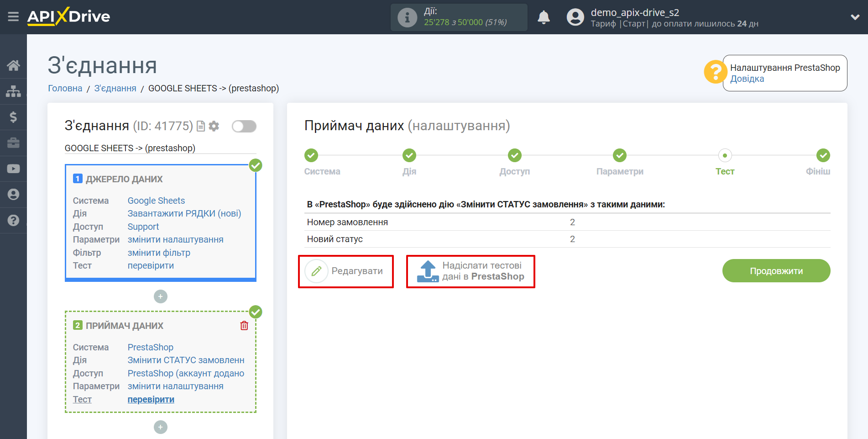
Task: Click the ApiX-Drive logo
Action: point(68,17)
